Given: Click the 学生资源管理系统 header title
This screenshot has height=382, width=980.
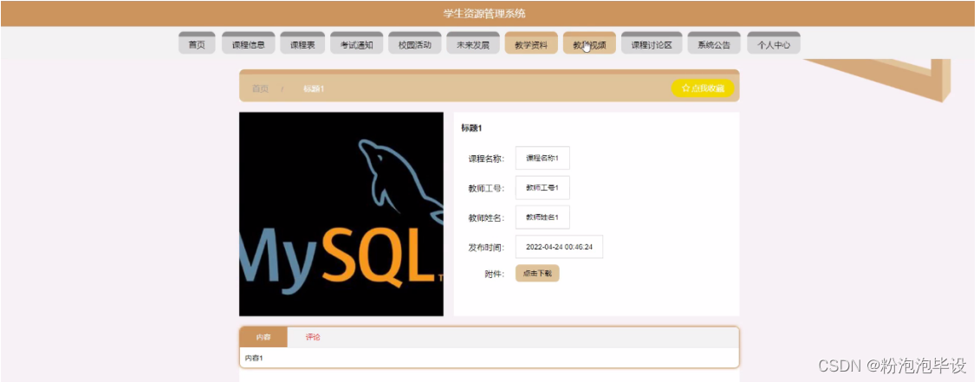Looking at the screenshot, I should (x=484, y=14).
